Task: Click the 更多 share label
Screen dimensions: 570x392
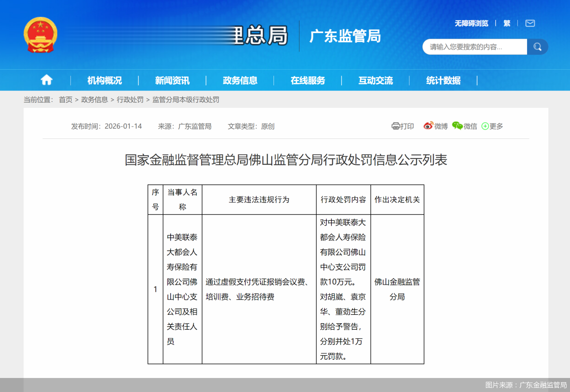Action: pos(496,126)
